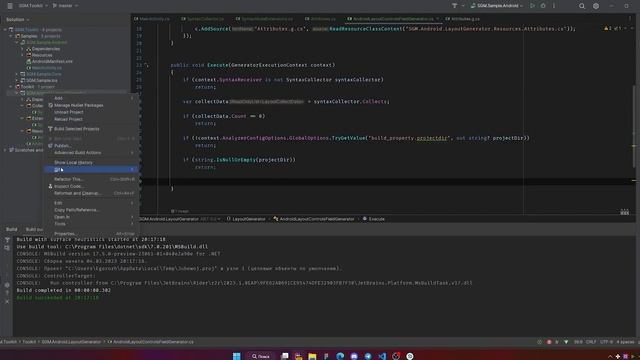Screen dimensions: 640x360
Task: Click the Run triangle button
Action: pyautogui.click(x=532, y=6)
